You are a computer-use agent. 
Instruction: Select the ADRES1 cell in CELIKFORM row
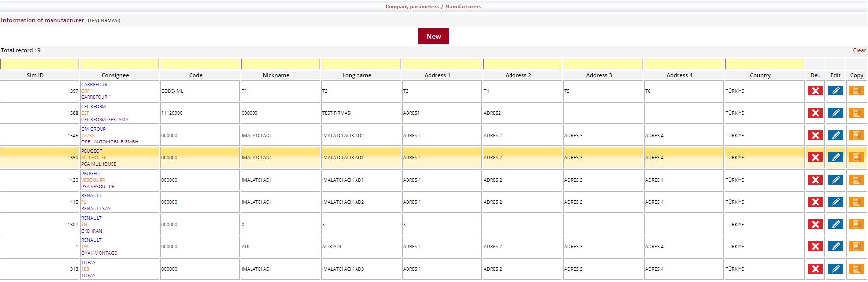click(x=442, y=113)
